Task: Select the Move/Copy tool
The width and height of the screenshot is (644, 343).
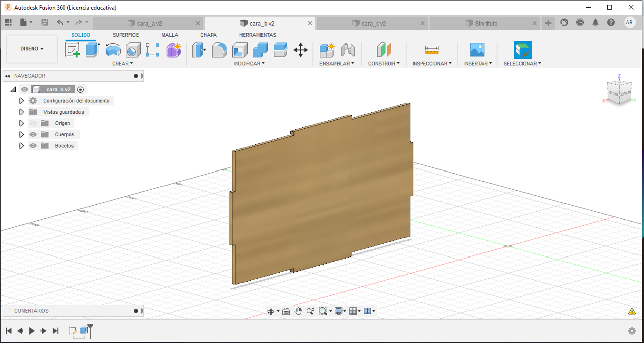Action: tap(301, 50)
